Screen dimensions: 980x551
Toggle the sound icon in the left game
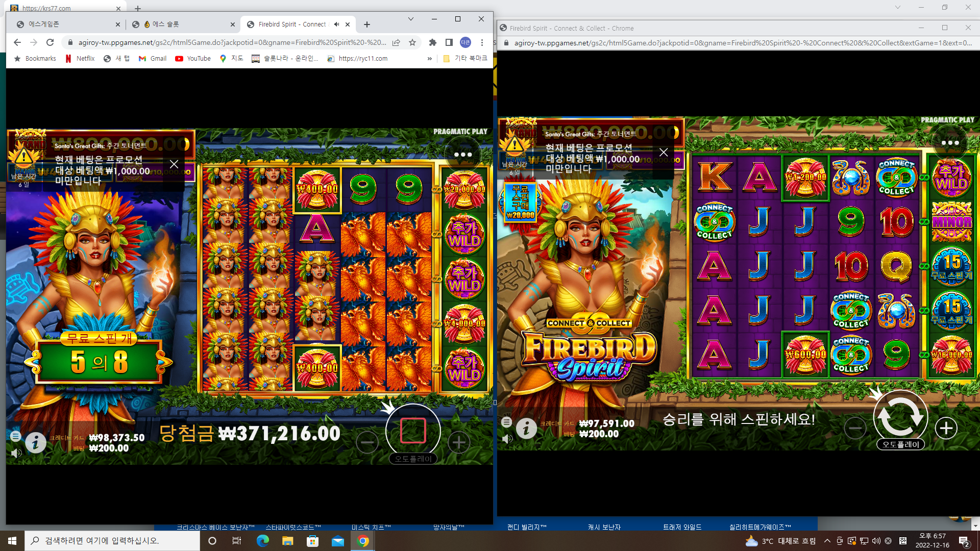click(x=16, y=453)
